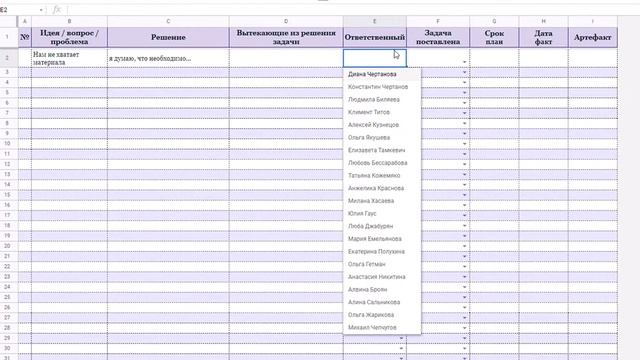Select the Вытекающие из решения задачи header
Viewport: 640px width, 360px height.
[286, 37]
